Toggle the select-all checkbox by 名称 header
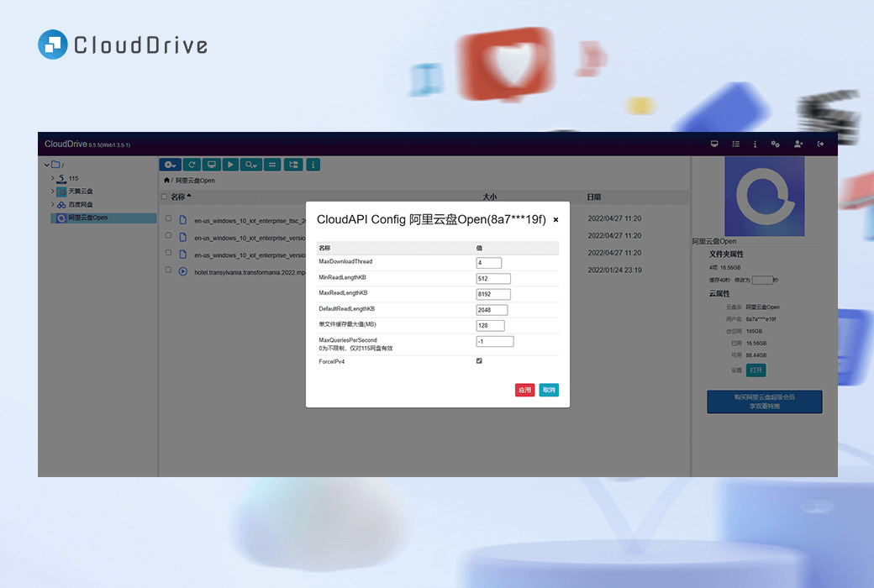The image size is (874, 588). tap(165, 197)
